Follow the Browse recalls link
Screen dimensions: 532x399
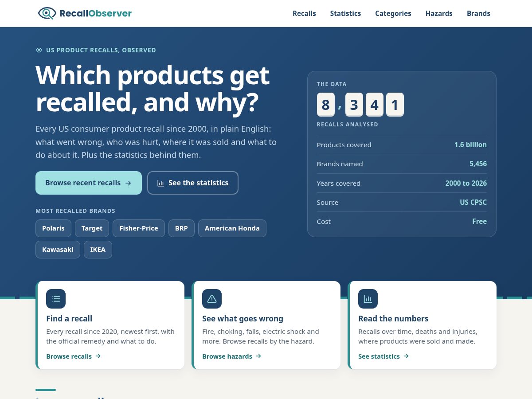click(x=74, y=356)
